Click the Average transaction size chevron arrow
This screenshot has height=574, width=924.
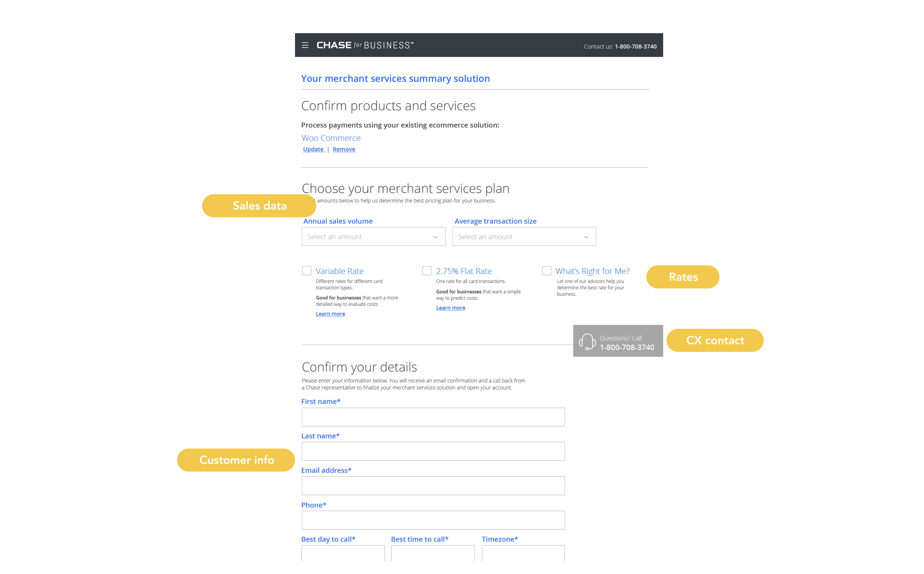pos(586,237)
